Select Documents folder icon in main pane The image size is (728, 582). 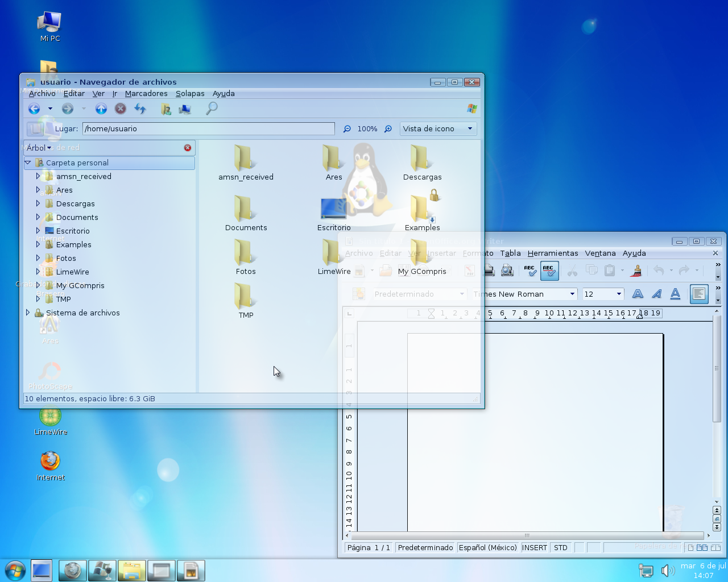[x=246, y=208]
